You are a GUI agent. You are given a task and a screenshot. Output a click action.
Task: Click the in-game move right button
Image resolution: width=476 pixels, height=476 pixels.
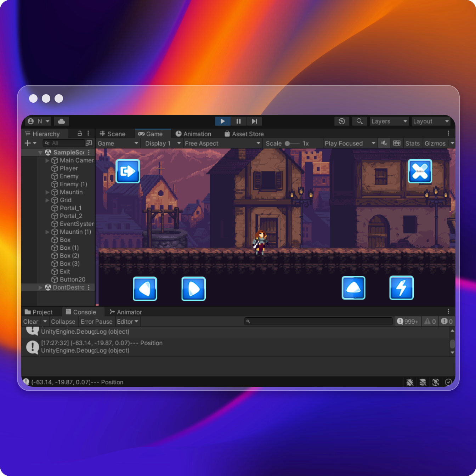tap(194, 289)
